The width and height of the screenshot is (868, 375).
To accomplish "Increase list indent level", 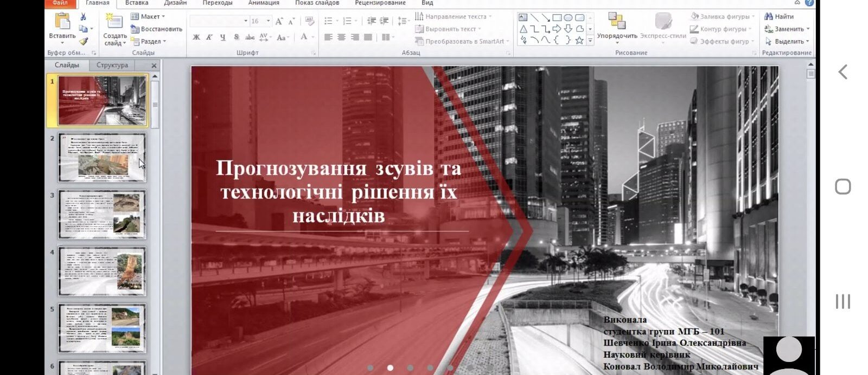I will [384, 21].
